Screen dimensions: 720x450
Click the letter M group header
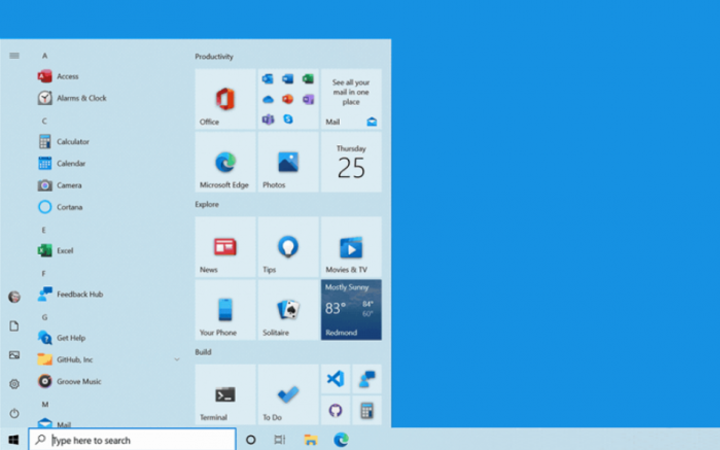tap(45, 405)
